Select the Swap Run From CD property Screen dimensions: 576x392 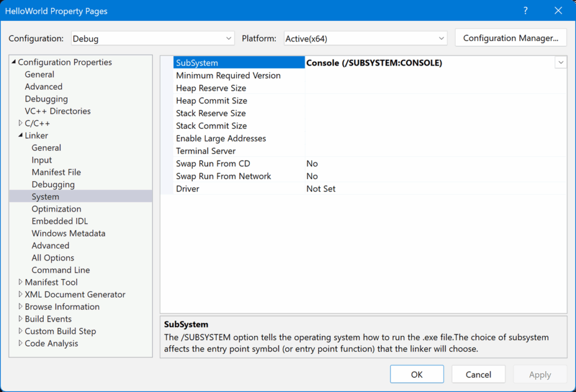point(213,164)
